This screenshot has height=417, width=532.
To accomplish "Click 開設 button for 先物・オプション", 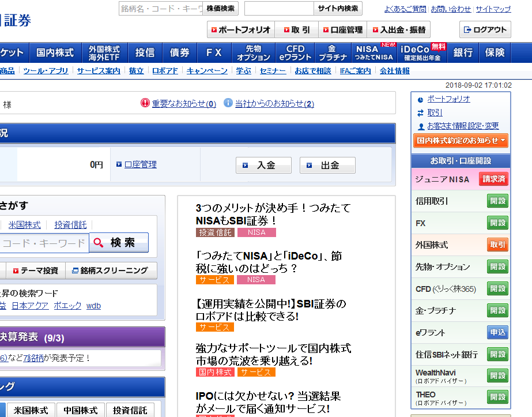I will (x=497, y=267).
